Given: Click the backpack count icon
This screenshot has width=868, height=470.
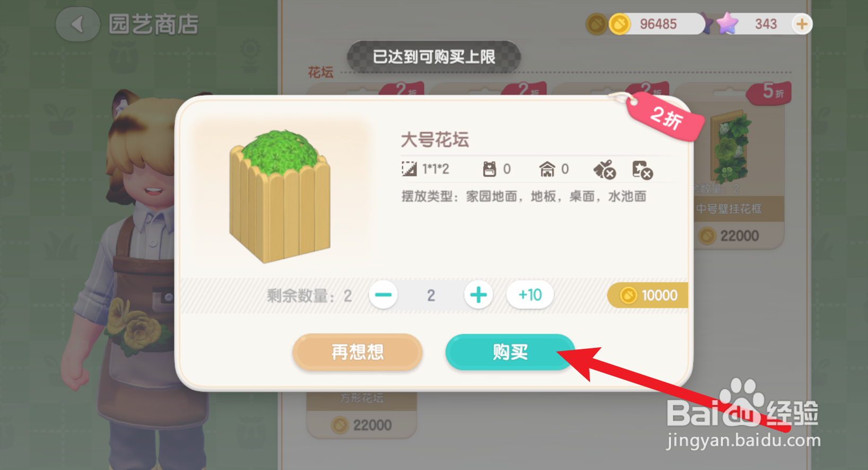Looking at the screenshot, I should tap(489, 169).
